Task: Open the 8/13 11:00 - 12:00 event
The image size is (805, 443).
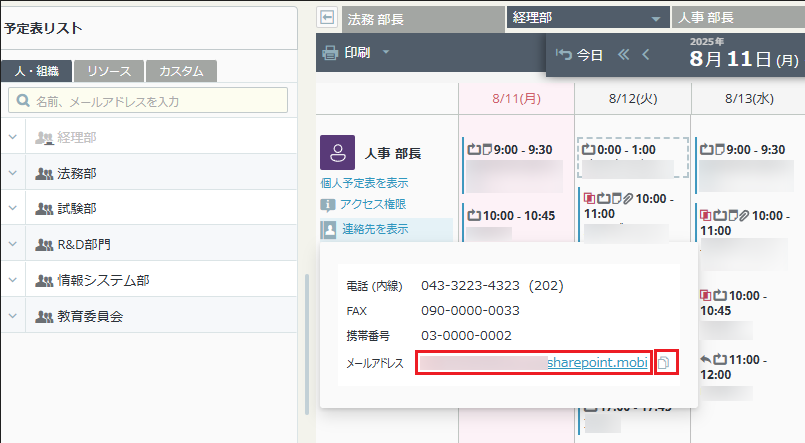Action: pyautogui.click(x=734, y=375)
